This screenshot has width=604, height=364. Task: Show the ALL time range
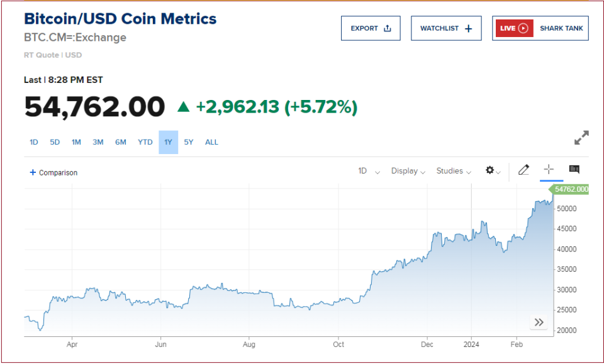click(211, 142)
